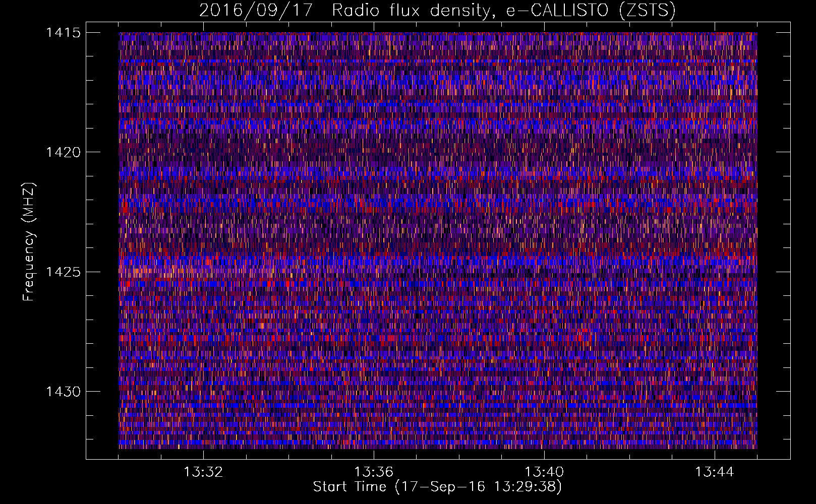This screenshot has height=504, width=816.
Task: Click the 1430 frequency tick label
Action: (x=63, y=392)
